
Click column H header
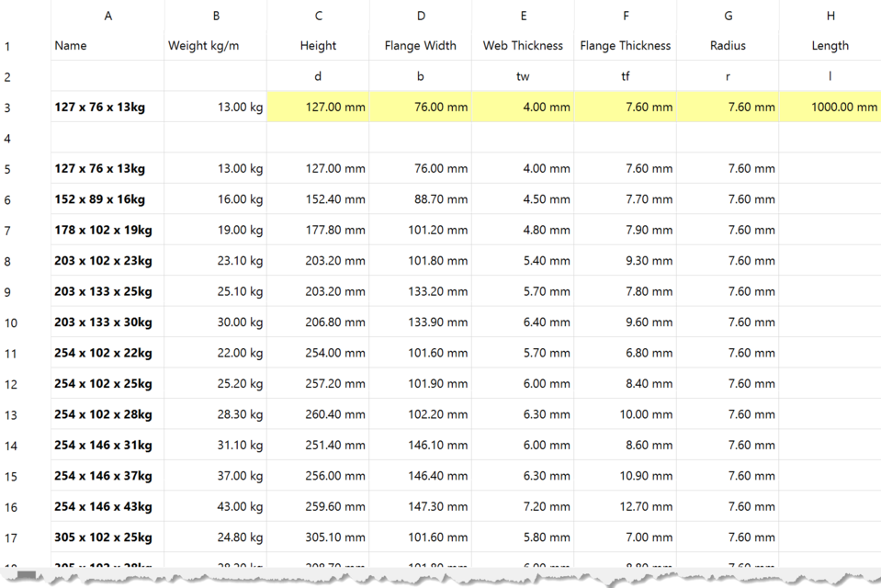830,16
